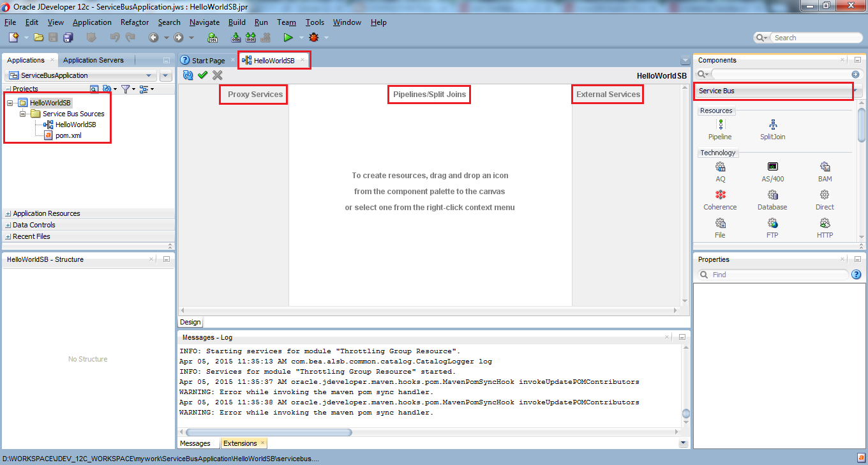Click the green Run arrow icon
Screen dimensions: 868x465
pos(288,38)
